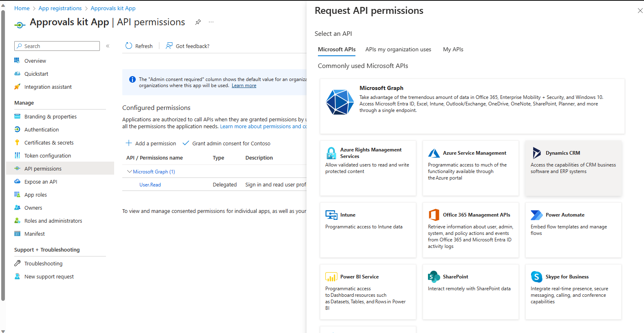Click the Microsoft Graph polyhedron logo
644x333 pixels.
coord(340,102)
